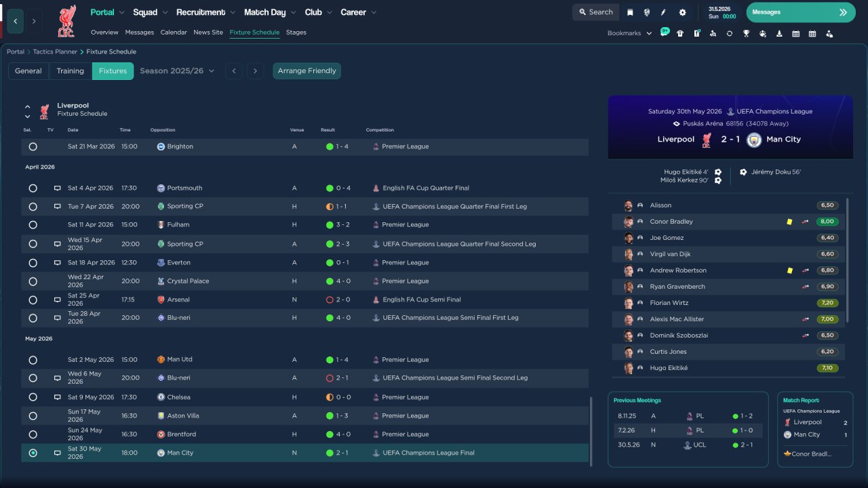
Task: Open the bookmark icon beside Search
Action: click(630, 12)
